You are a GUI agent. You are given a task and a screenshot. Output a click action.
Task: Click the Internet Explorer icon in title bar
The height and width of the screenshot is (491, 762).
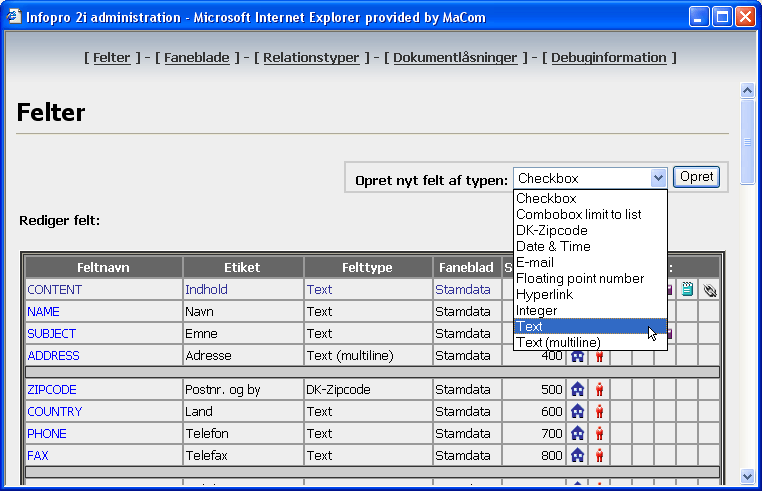point(14,17)
